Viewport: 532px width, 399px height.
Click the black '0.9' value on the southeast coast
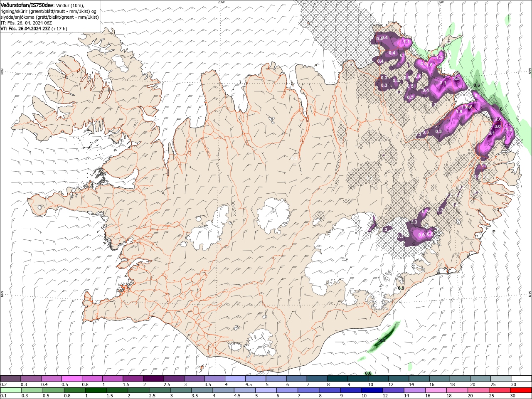(x=401, y=288)
